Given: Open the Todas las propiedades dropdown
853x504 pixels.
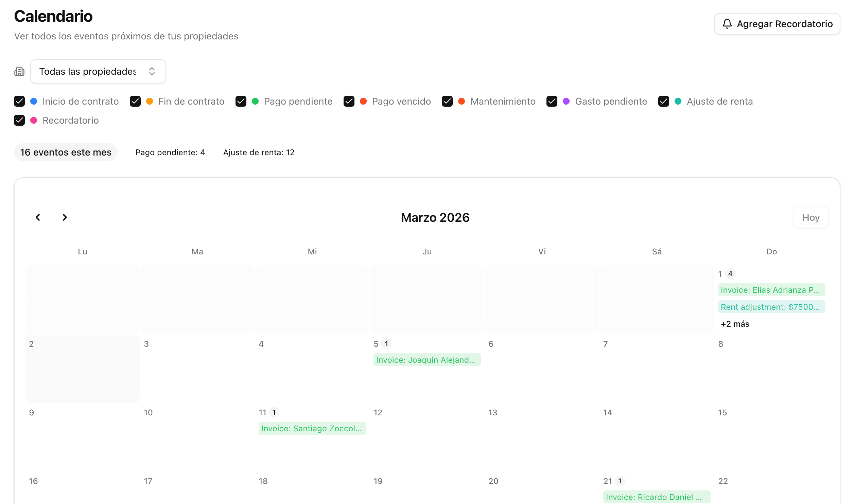Looking at the screenshot, I should pos(98,71).
